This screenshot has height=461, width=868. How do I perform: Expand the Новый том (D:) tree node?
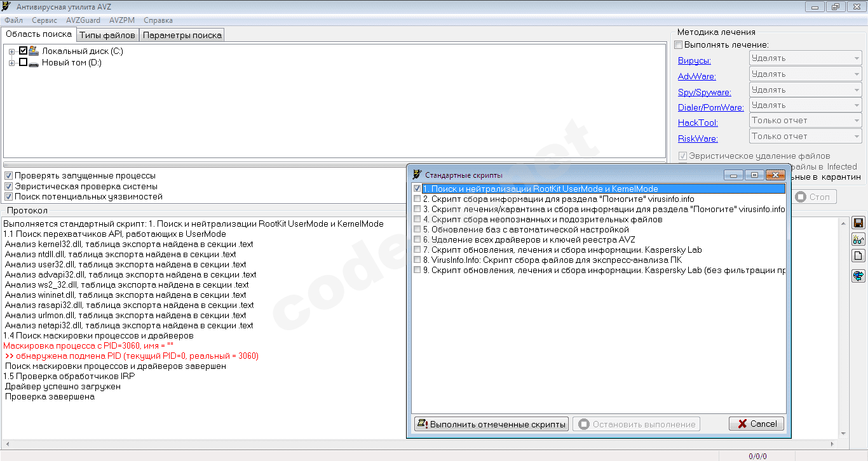click(x=11, y=63)
